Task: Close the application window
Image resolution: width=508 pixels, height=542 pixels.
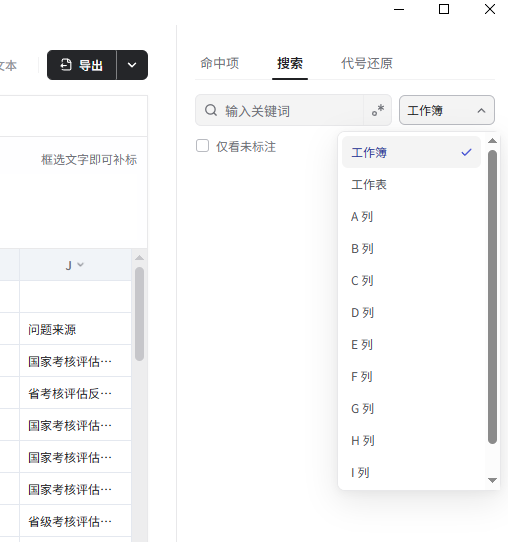Action: (490, 9)
